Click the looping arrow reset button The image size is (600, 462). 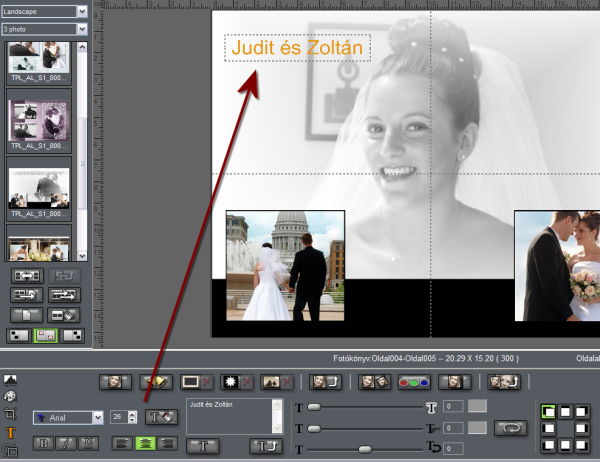510,428
